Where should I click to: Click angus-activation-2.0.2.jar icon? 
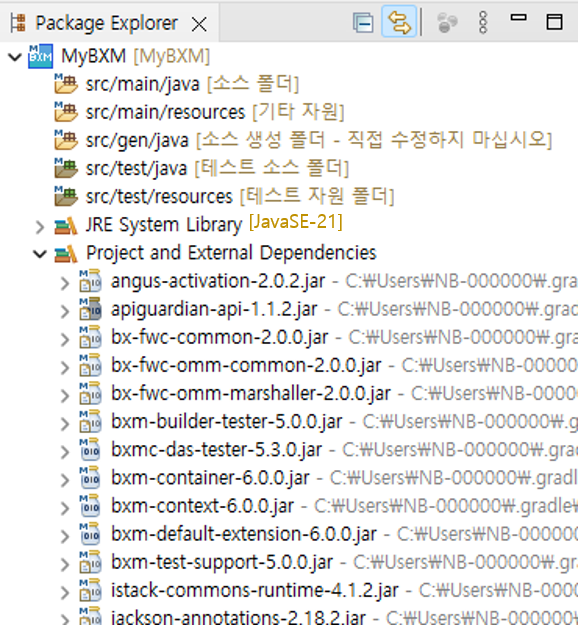point(90,280)
